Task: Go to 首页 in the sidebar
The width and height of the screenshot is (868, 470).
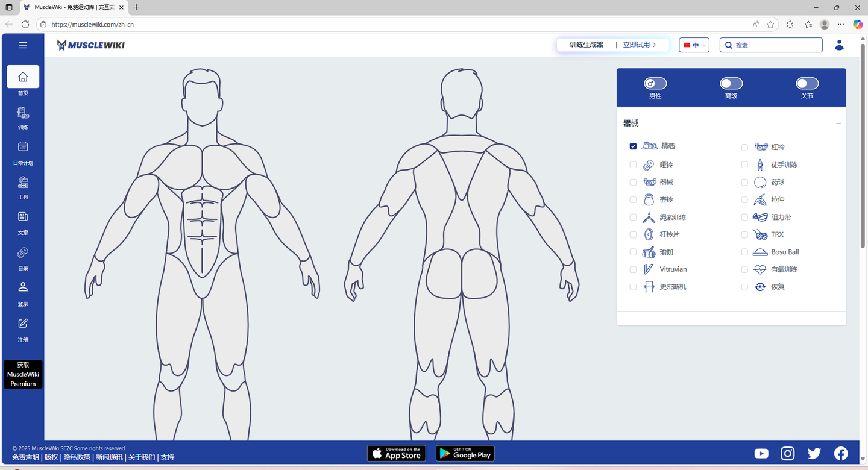Action: 23,81
